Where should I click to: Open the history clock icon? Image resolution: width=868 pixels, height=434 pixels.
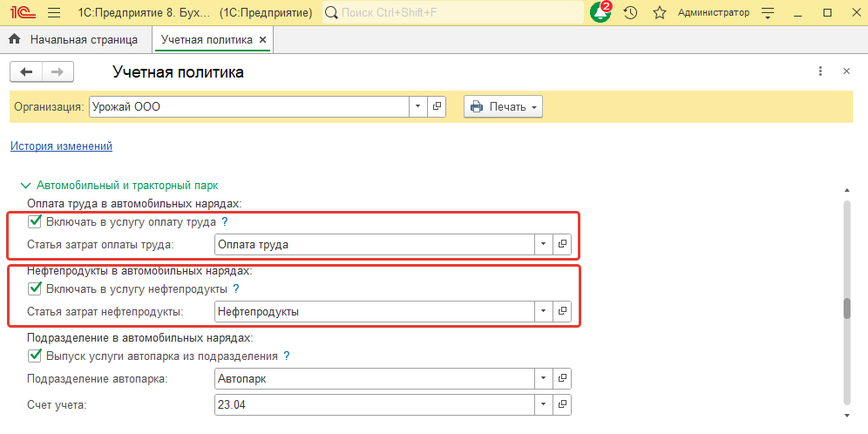pos(631,13)
